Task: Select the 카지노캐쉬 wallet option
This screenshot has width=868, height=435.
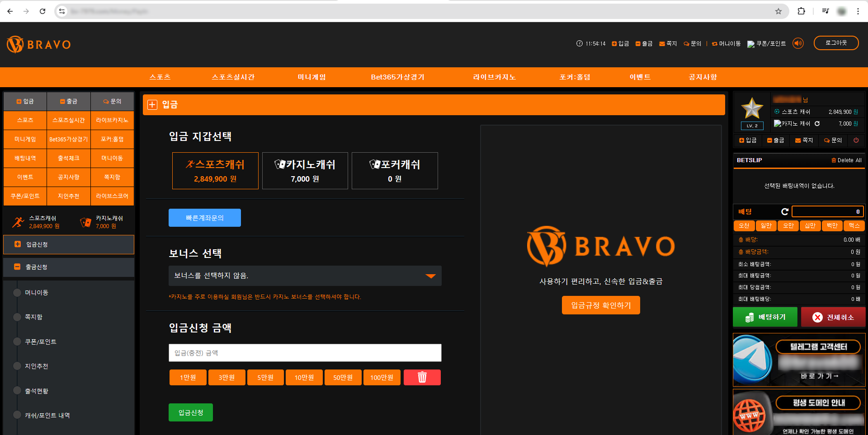Action: pyautogui.click(x=305, y=171)
